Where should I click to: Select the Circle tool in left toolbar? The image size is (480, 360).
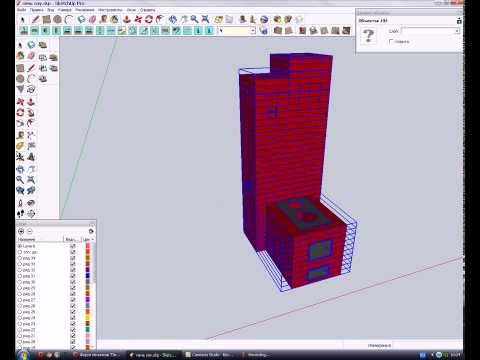point(21,79)
